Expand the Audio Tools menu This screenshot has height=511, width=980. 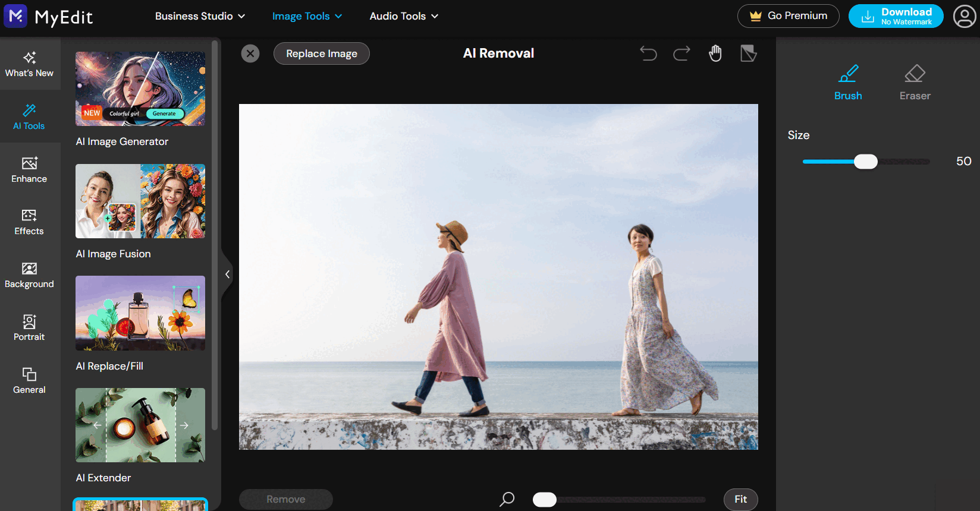[404, 16]
